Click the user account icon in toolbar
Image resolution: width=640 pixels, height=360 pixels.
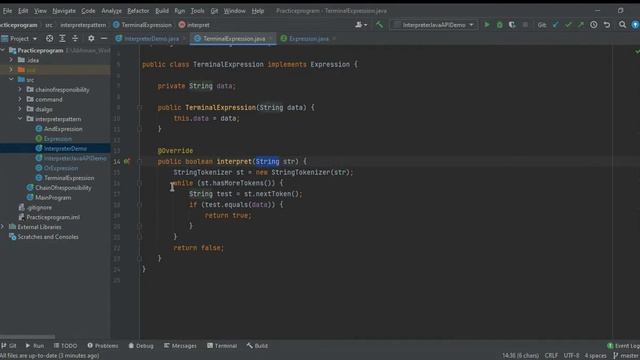point(361,25)
